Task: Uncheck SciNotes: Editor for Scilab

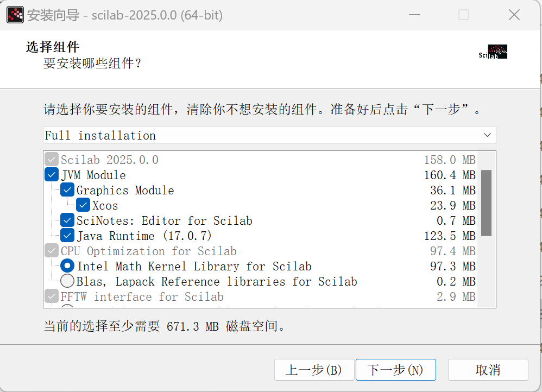Action: (x=67, y=220)
